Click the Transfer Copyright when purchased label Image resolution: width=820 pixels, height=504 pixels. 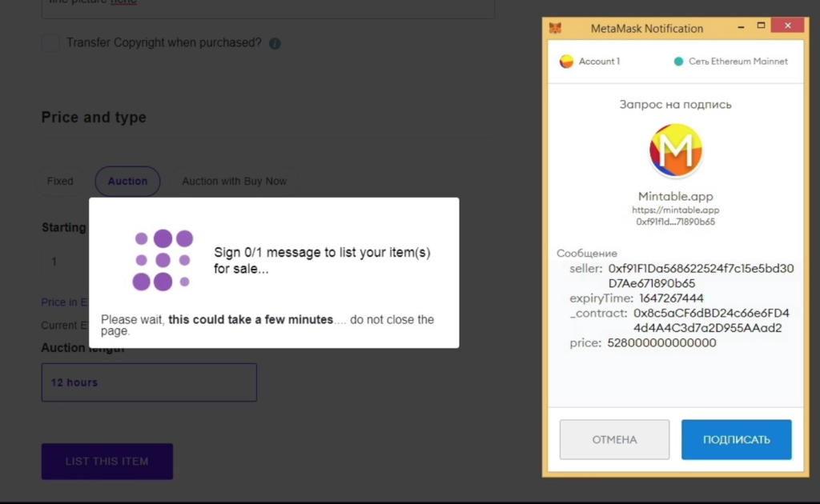[x=163, y=43]
